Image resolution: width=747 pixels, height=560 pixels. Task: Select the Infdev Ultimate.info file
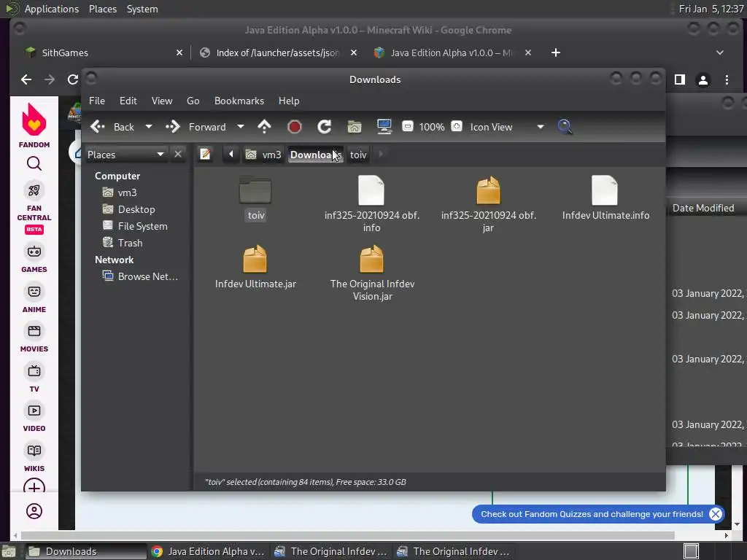pyautogui.click(x=605, y=198)
